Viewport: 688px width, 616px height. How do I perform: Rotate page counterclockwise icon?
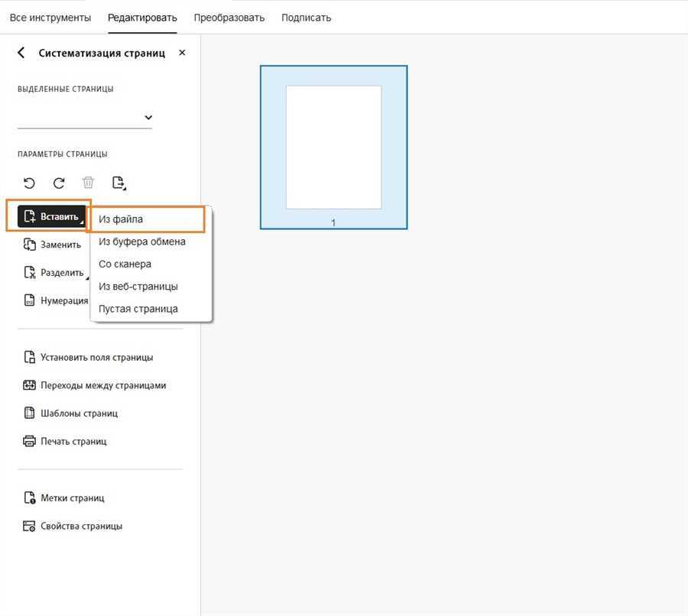click(x=29, y=183)
